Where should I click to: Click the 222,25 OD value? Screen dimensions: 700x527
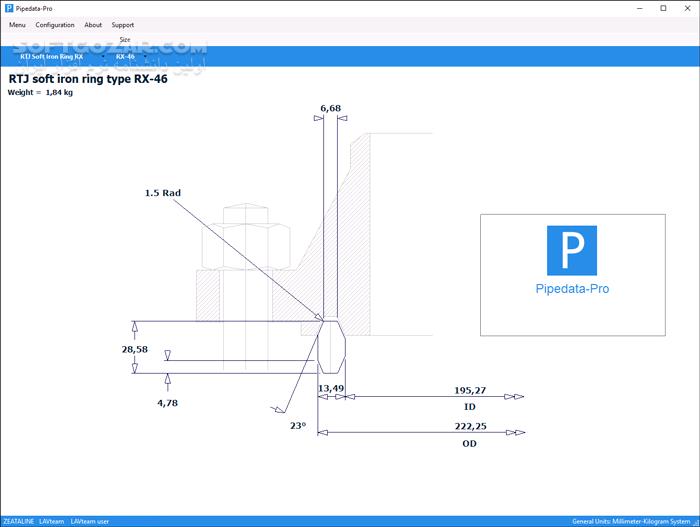click(470, 427)
